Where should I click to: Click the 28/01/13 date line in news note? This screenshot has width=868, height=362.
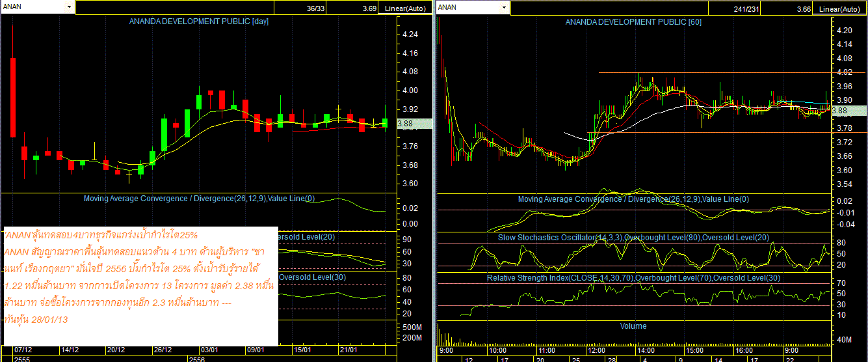click(x=36, y=320)
